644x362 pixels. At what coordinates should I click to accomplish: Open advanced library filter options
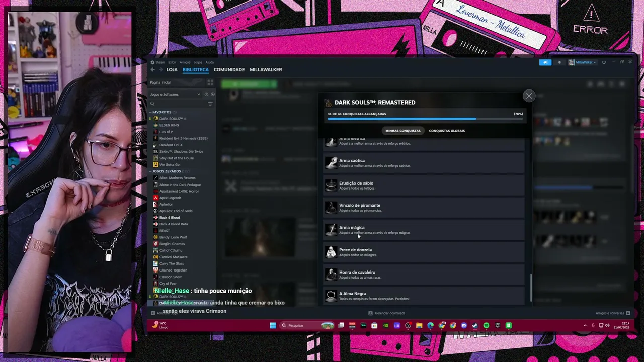click(x=210, y=104)
